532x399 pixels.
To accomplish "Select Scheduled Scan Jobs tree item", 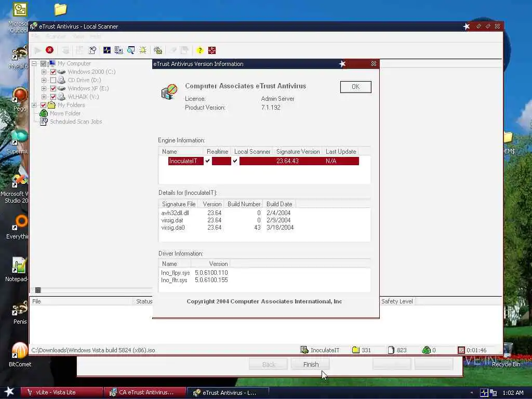I will click(76, 122).
